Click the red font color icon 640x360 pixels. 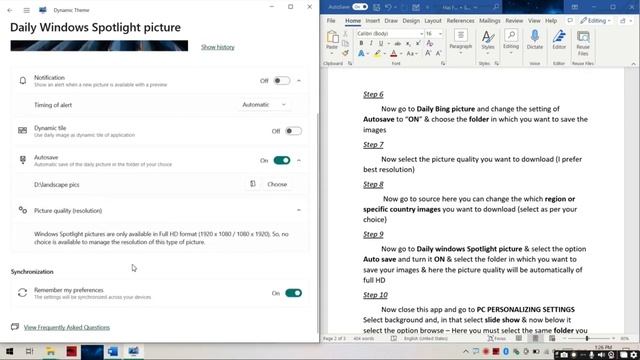point(393,53)
